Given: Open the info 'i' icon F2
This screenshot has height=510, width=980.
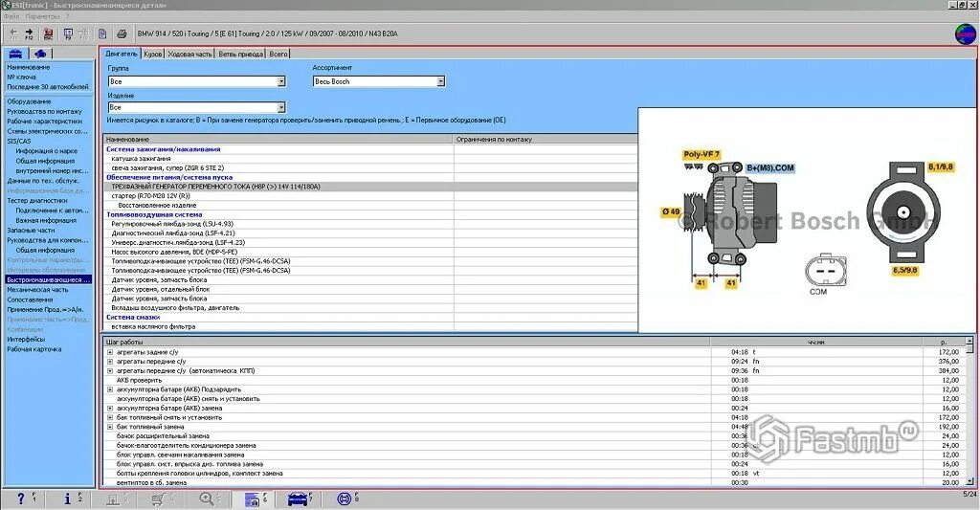Looking at the screenshot, I should click(68, 499).
